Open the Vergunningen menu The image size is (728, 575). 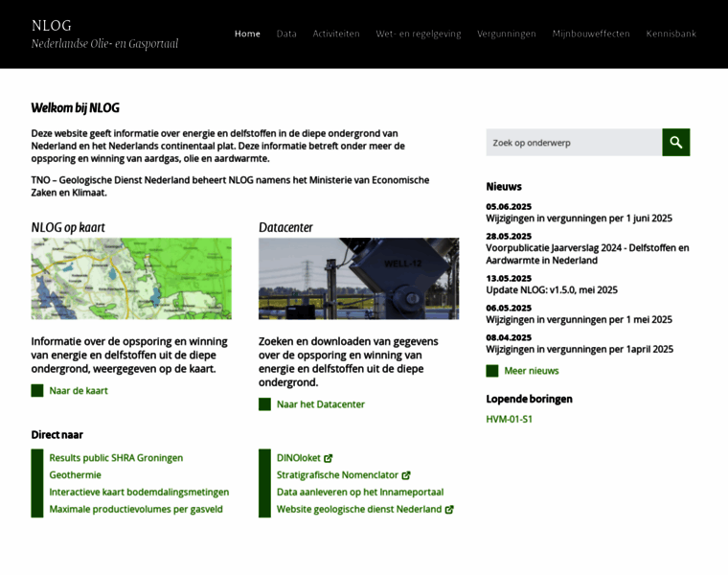pyautogui.click(x=507, y=34)
